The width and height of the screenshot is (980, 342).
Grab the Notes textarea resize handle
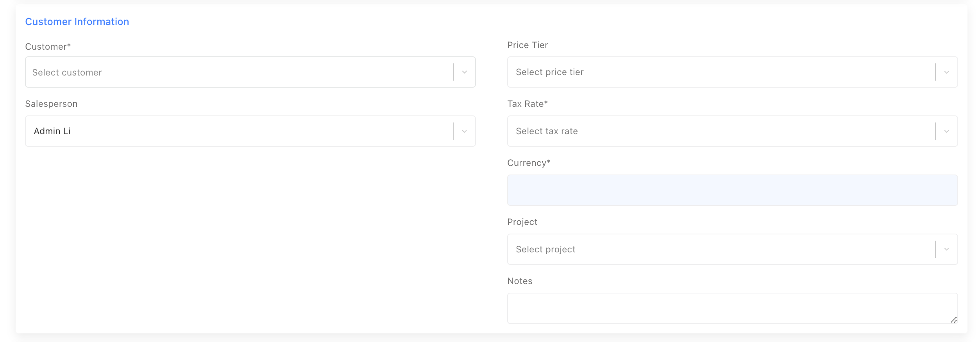pos(953,320)
